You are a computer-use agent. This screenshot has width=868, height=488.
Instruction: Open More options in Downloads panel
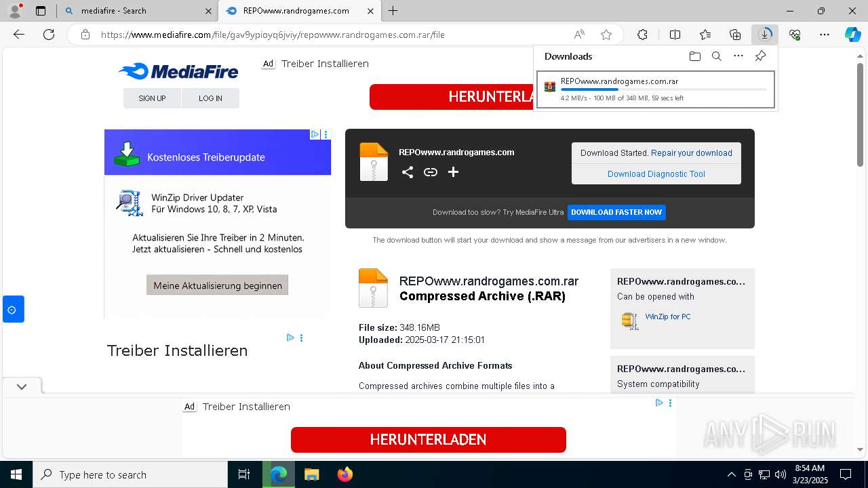pos(738,56)
